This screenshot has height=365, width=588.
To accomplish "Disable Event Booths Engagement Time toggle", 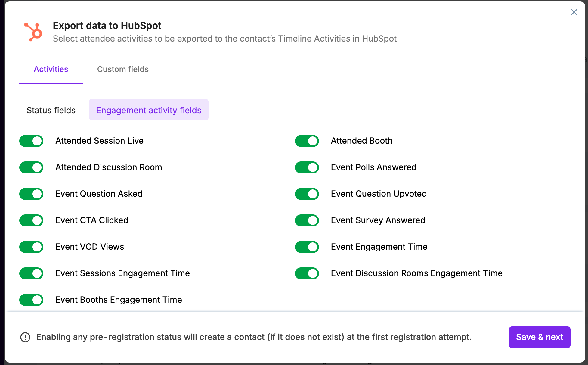I will (31, 300).
